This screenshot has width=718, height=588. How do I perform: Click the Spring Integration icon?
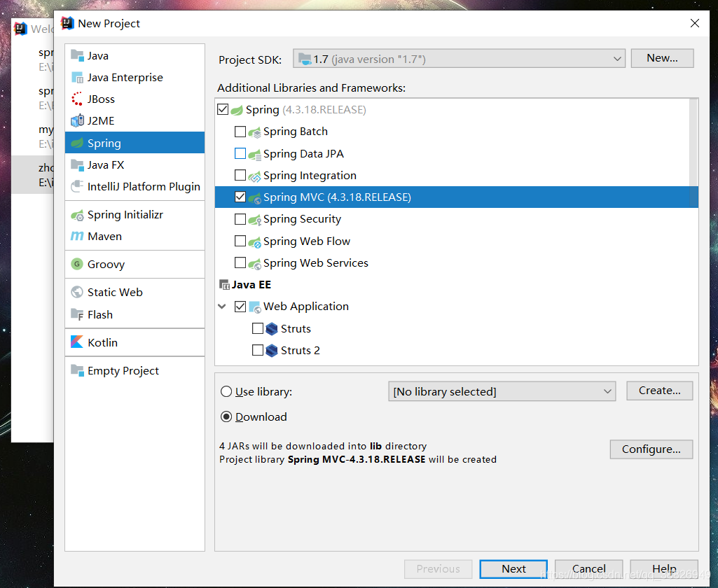pos(254,176)
